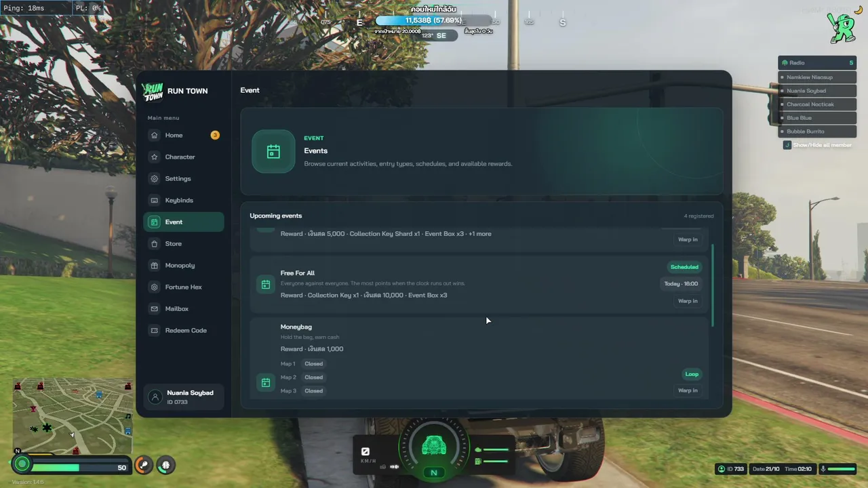The image size is (868, 488).
Task: Open Keybinds via its keyboard icon
Action: (x=155, y=201)
